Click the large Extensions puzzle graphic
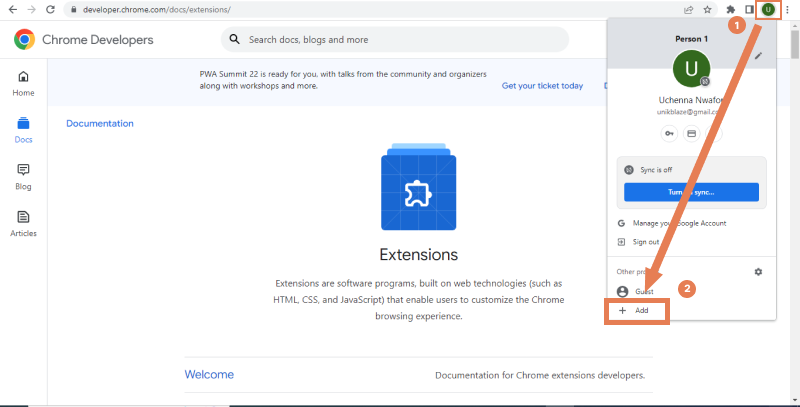The width and height of the screenshot is (800, 407). [x=418, y=187]
